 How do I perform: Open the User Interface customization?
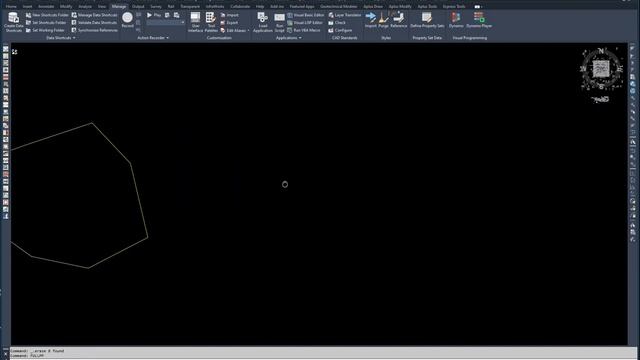point(196,22)
